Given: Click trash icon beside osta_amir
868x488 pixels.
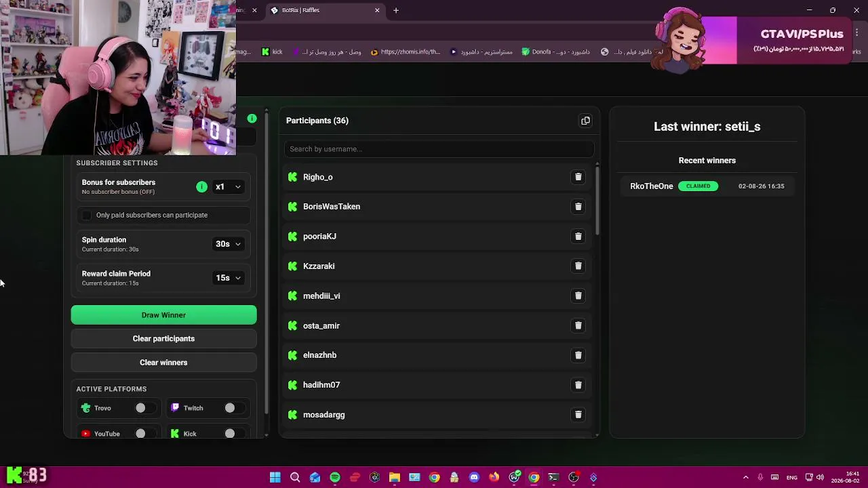Looking at the screenshot, I should click(578, 325).
